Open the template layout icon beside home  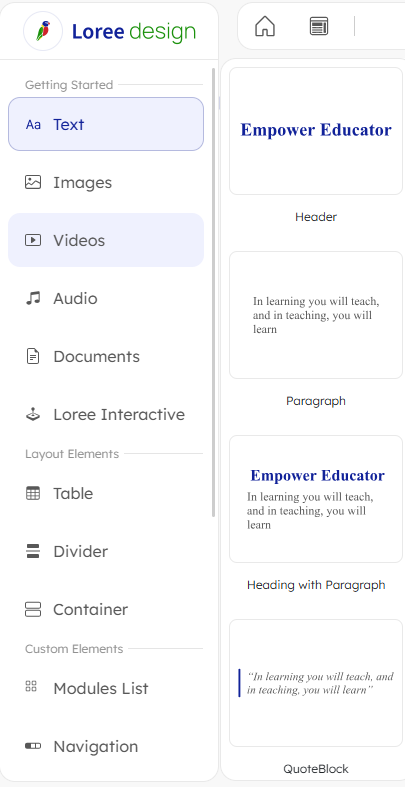[319, 26]
